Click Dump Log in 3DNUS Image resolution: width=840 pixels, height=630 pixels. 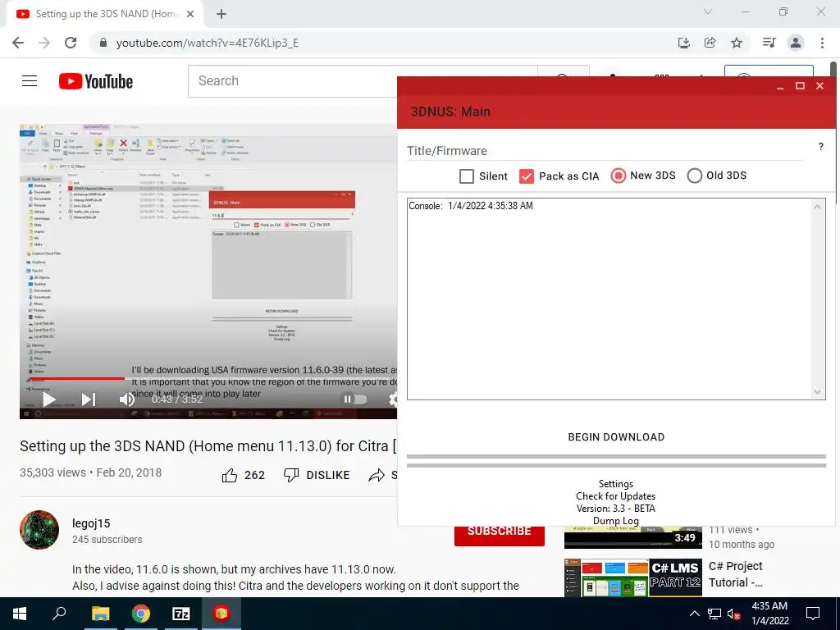pyautogui.click(x=615, y=521)
